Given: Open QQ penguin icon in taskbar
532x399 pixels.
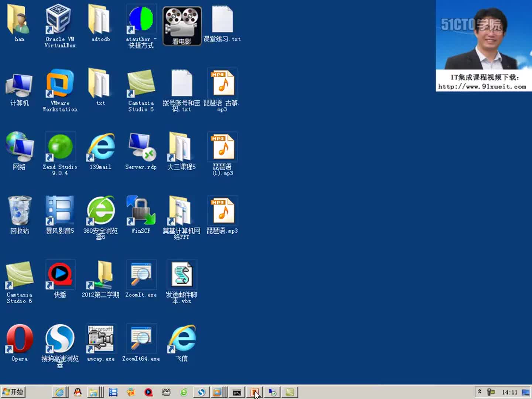Looking at the screenshot, I should tap(77, 392).
